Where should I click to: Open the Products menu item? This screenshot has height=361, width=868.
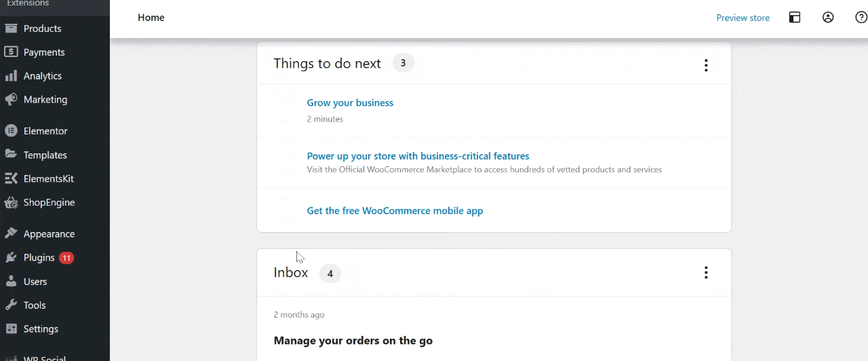click(43, 28)
